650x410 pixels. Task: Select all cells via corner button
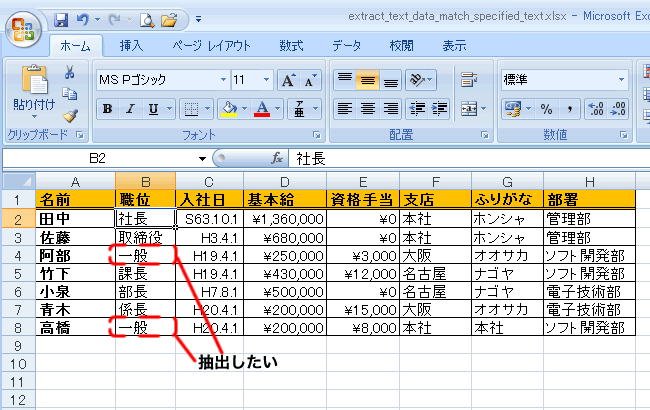[x=18, y=181]
